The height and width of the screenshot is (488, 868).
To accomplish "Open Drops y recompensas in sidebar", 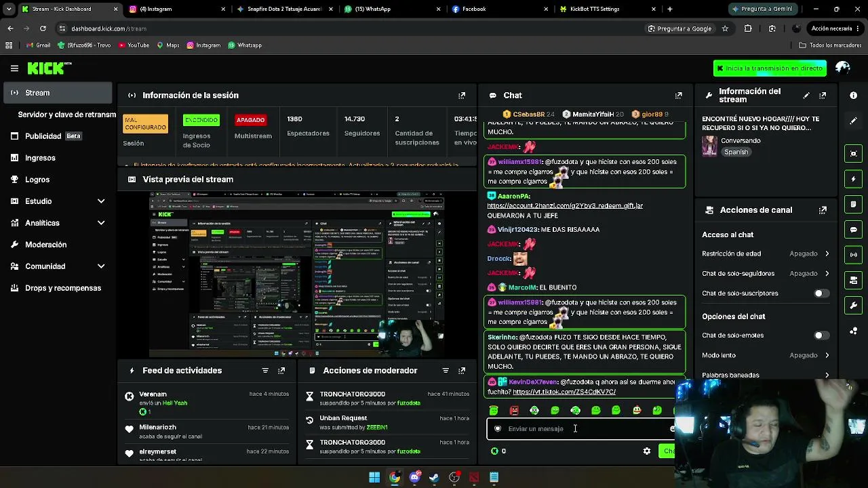I will (x=58, y=288).
